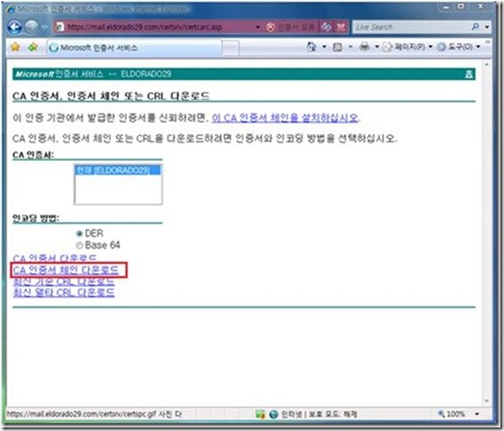This screenshot has width=504, height=431.
Task: Click the browser Back arrow button
Action: [14, 27]
